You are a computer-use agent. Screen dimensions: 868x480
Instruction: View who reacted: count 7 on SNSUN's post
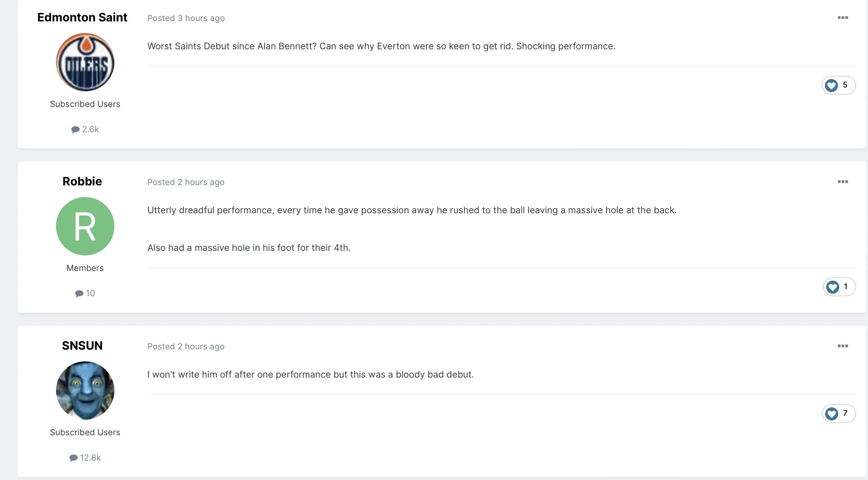click(x=845, y=413)
